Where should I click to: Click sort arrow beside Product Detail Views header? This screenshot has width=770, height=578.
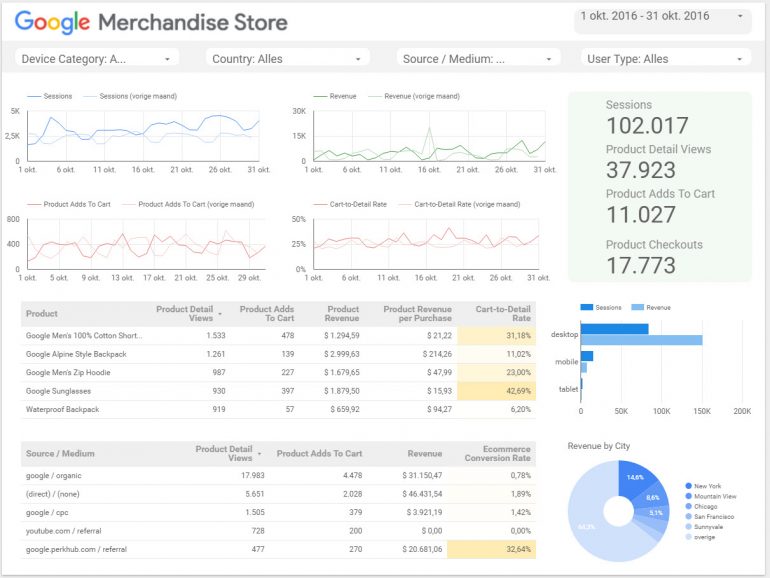(220, 314)
